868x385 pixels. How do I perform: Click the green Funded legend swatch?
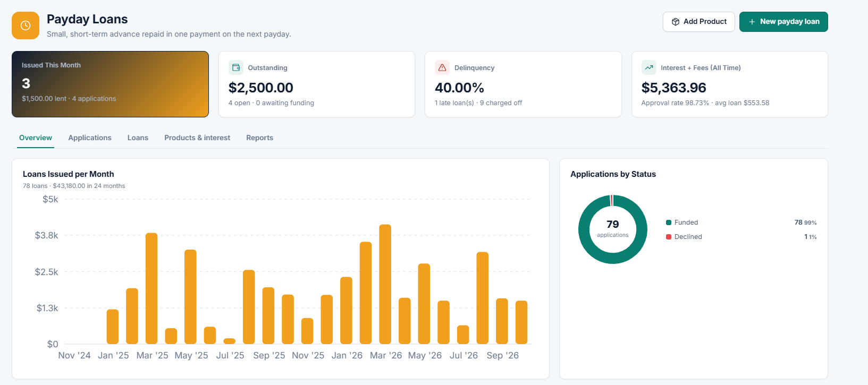tap(669, 223)
